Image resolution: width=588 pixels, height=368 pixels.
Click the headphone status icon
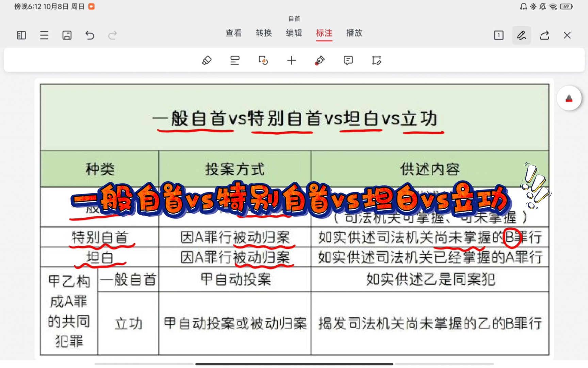point(523,6)
